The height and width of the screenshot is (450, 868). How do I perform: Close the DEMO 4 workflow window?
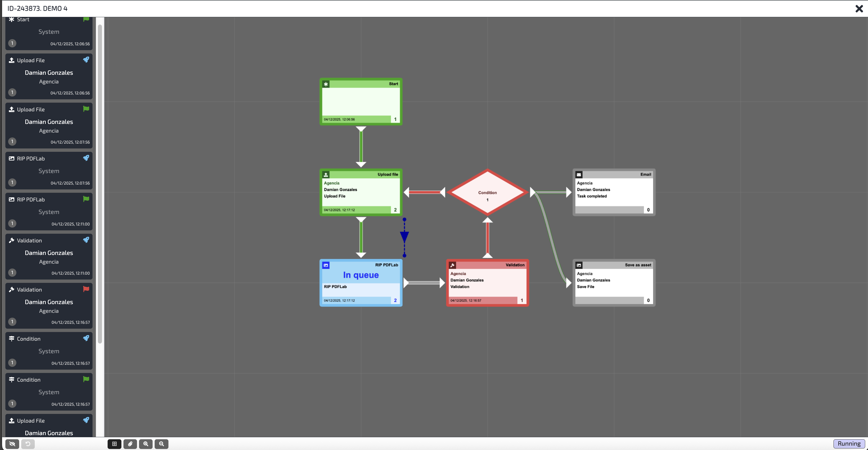point(859,8)
